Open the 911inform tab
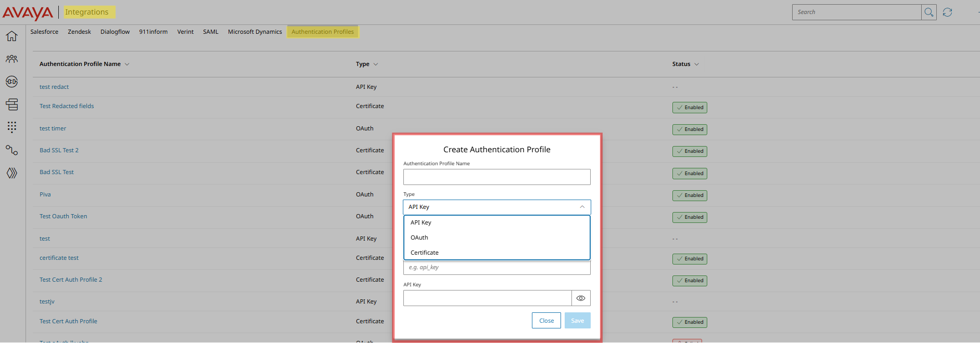Screen dimensions: 980x343 (153, 32)
